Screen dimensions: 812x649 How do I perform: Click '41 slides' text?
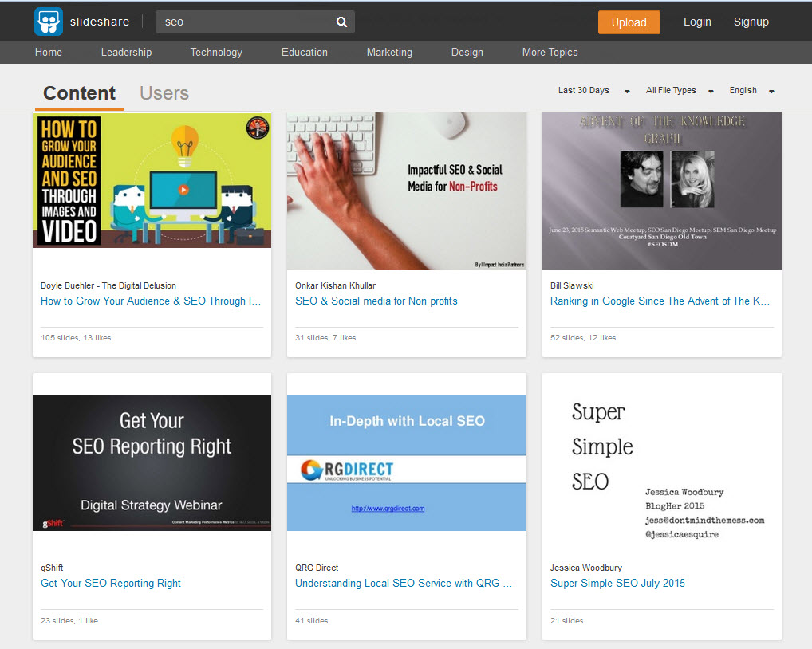(x=312, y=620)
